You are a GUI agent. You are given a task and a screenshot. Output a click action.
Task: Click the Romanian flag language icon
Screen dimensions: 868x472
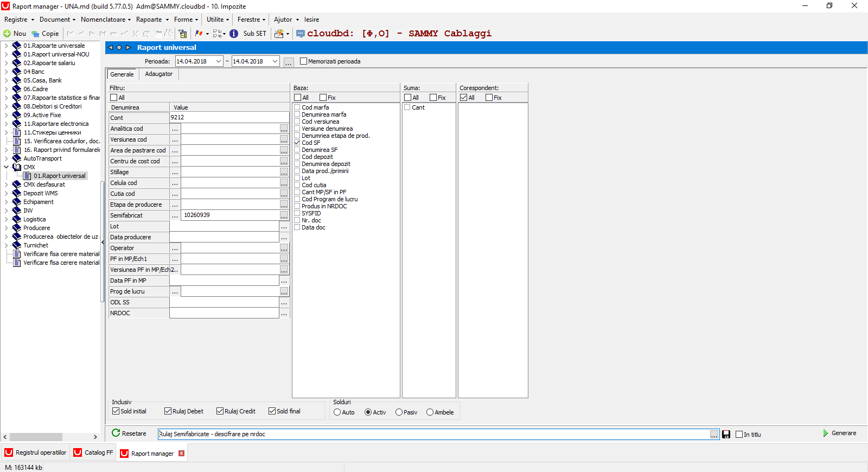[x=199, y=34]
